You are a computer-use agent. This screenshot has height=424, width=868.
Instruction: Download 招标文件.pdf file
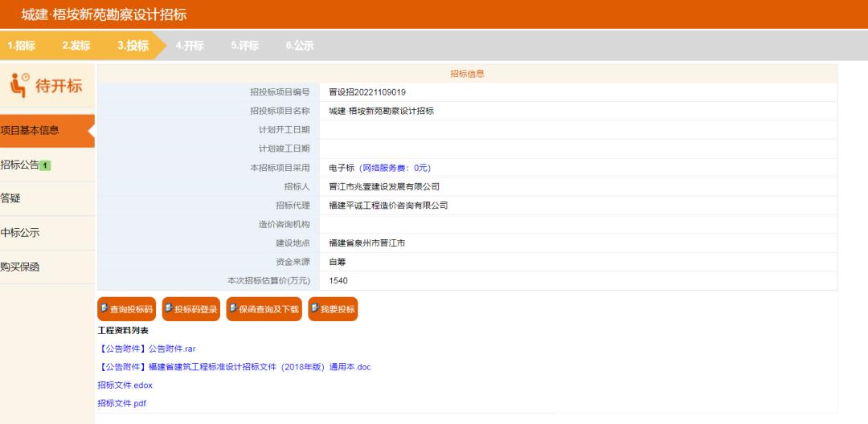[122, 404]
